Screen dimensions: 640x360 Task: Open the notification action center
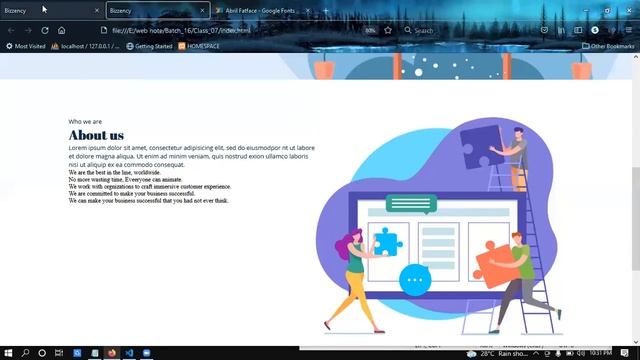tap(624, 353)
